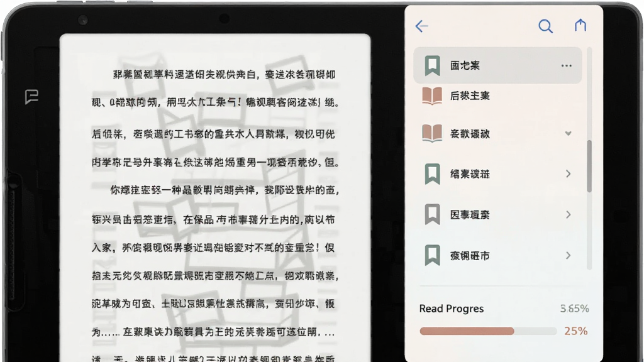Expand the fourth list row's right chevron
This screenshot has width=644, height=362.
568,174
